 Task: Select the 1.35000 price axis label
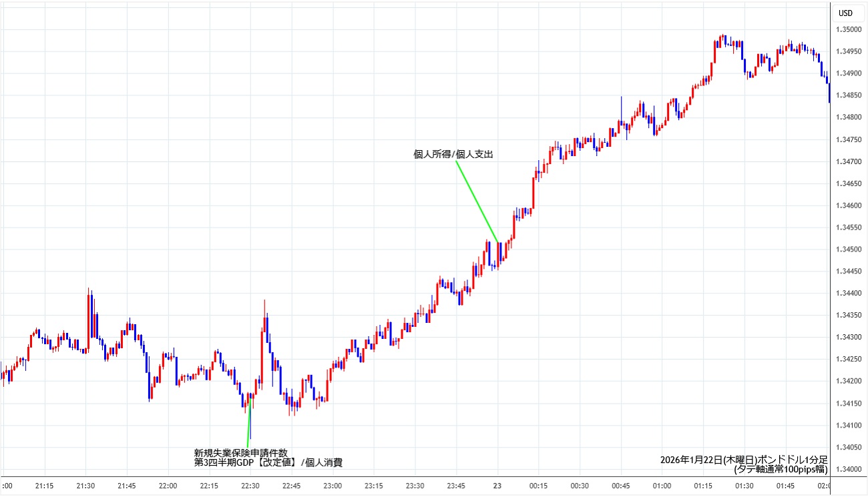click(x=848, y=29)
